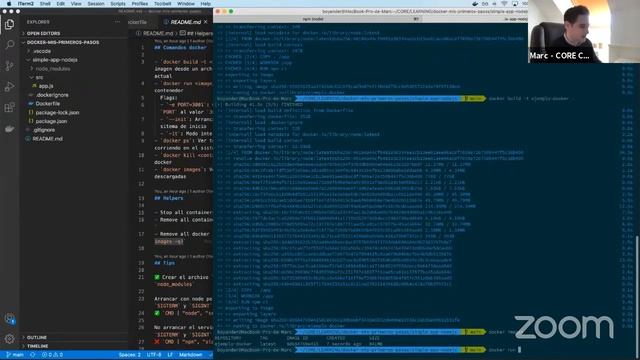640x360 pixels.
Task: Open the Session menu
Action: (96, 4)
